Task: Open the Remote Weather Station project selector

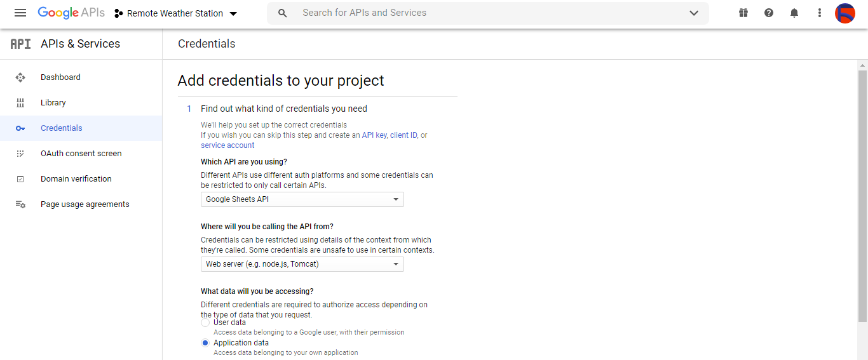Action: pos(175,13)
